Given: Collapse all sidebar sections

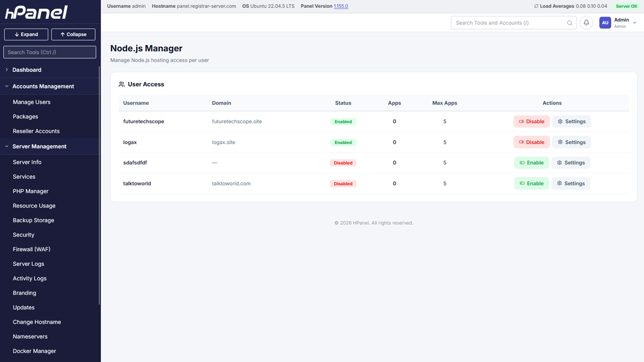Looking at the screenshot, I should (73, 34).
